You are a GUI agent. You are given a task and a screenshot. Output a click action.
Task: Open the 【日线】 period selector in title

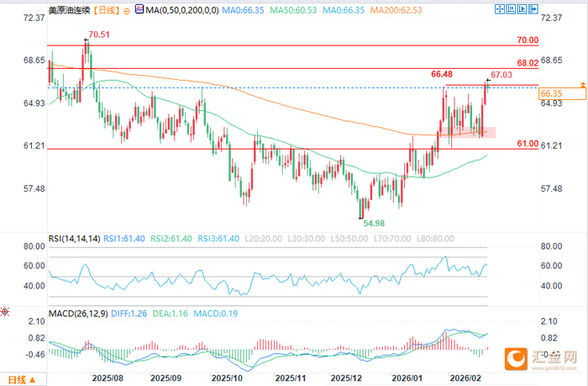coord(107,10)
